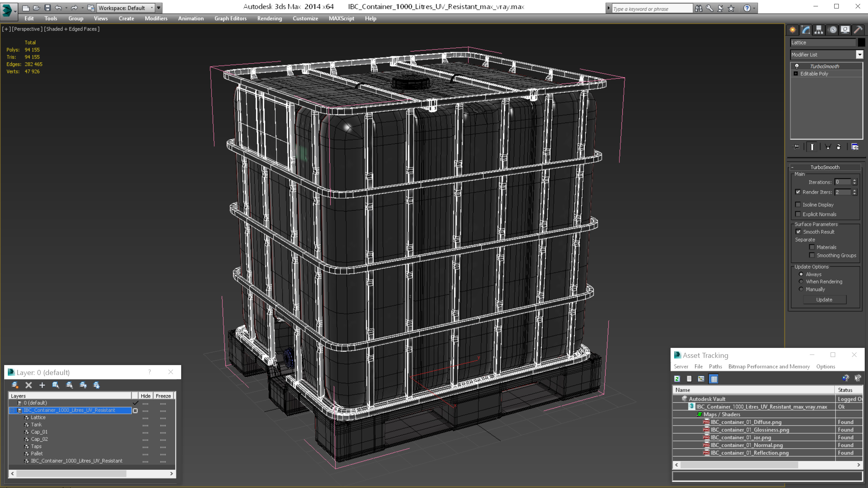
Task: Click the Layer dialog horizontal scrollbar
Action: coord(92,474)
